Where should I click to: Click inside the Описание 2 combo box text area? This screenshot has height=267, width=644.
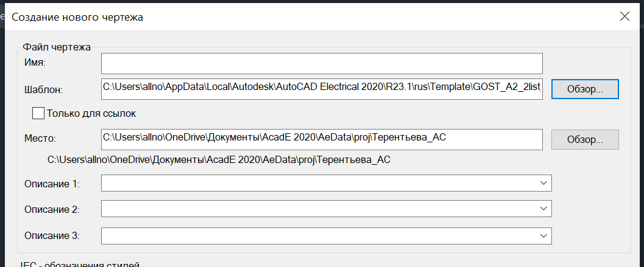point(318,209)
